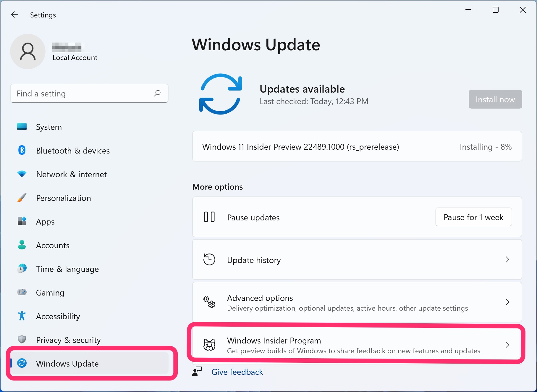This screenshot has height=392, width=537.
Task: Expand Update history with its chevron
Action: 507,259
